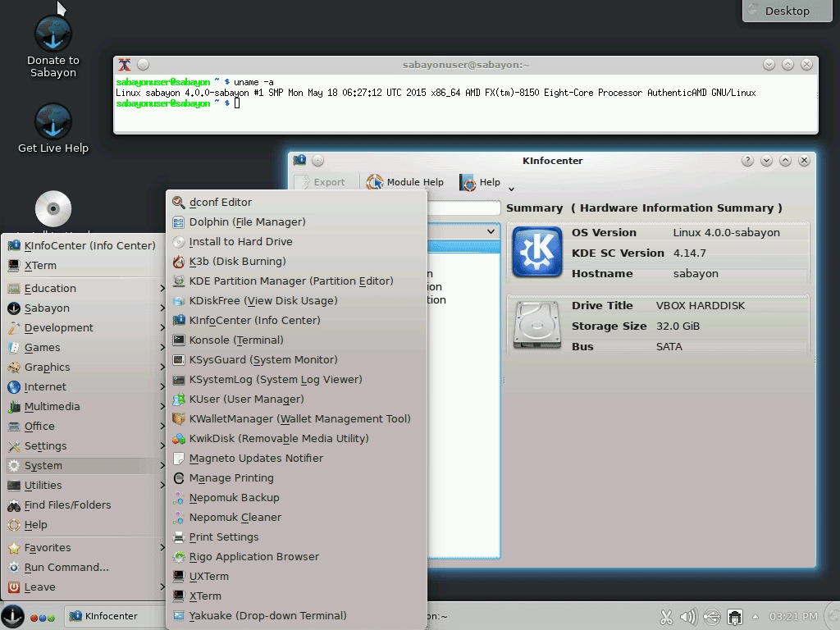The width and height of the screenshot is (840, 630).
Task: Click the dconf Editor magnifier icon
Action: click(178, 202)
